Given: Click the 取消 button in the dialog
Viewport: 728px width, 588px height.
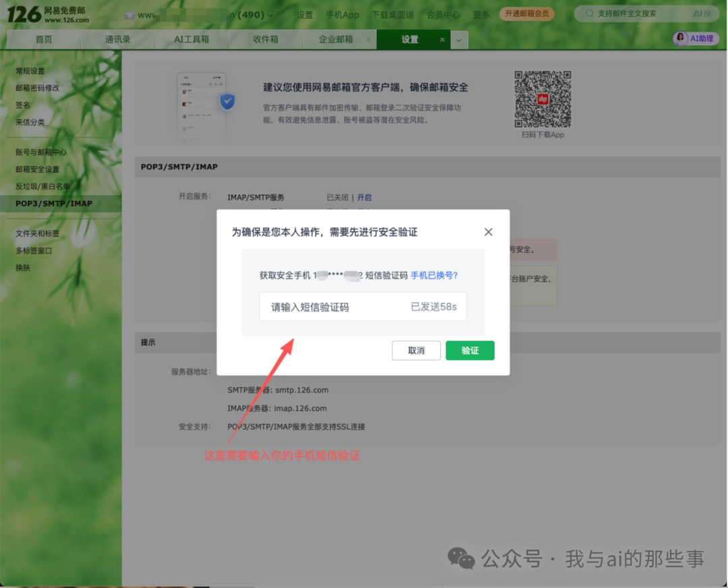Looking at the screenshot, I should (x=416, y=350).
